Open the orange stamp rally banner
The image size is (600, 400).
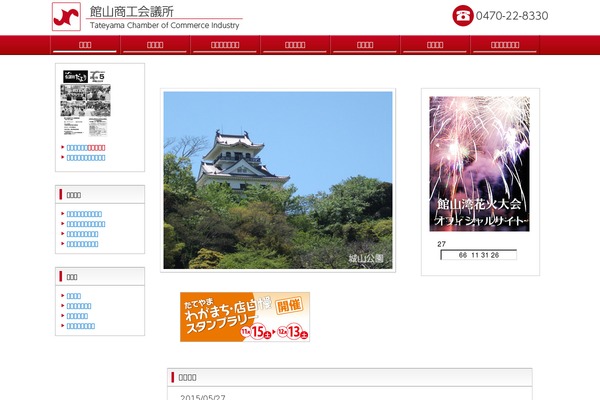(245, 317)
